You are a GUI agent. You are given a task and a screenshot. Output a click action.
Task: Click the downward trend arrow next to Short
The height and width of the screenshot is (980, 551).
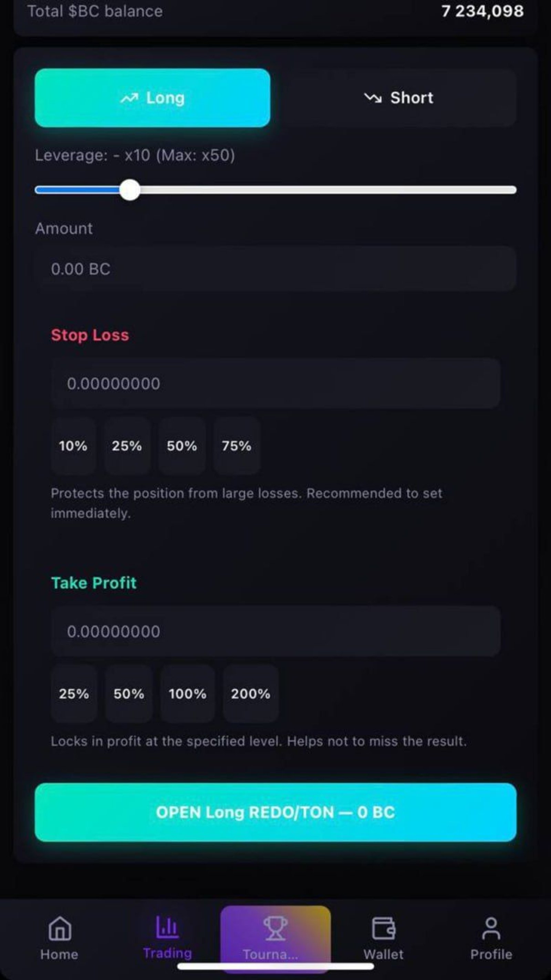tap(373, 98)
